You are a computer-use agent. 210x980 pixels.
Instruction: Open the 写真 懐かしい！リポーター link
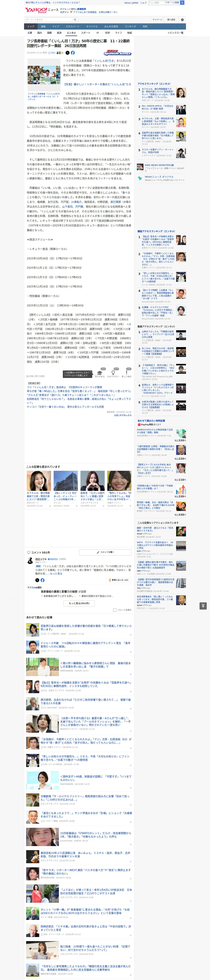click(97, 84)
